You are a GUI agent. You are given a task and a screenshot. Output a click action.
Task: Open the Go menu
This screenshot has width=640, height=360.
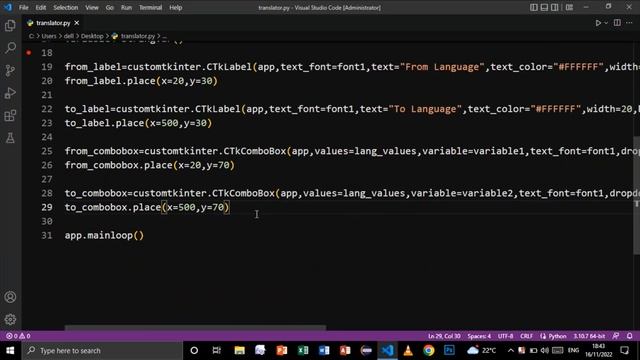(x=109, y=7)
